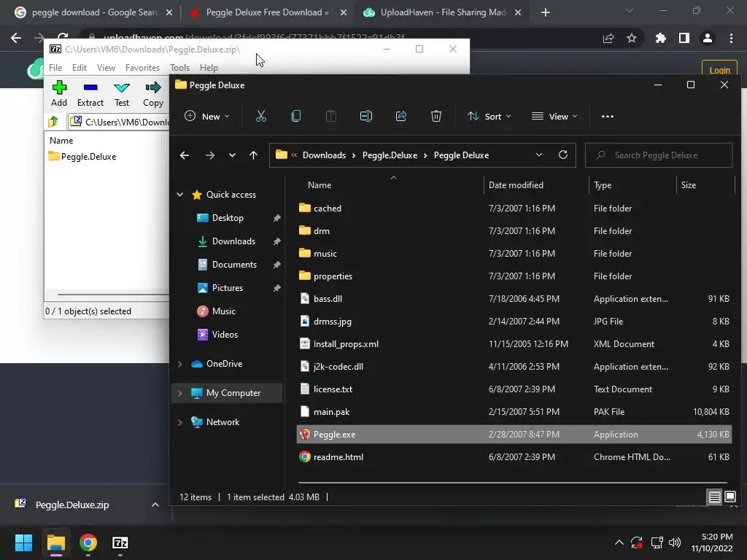Show hidden system tray icons
Viewport: 747px width, 560px height.
click(619, 542)
